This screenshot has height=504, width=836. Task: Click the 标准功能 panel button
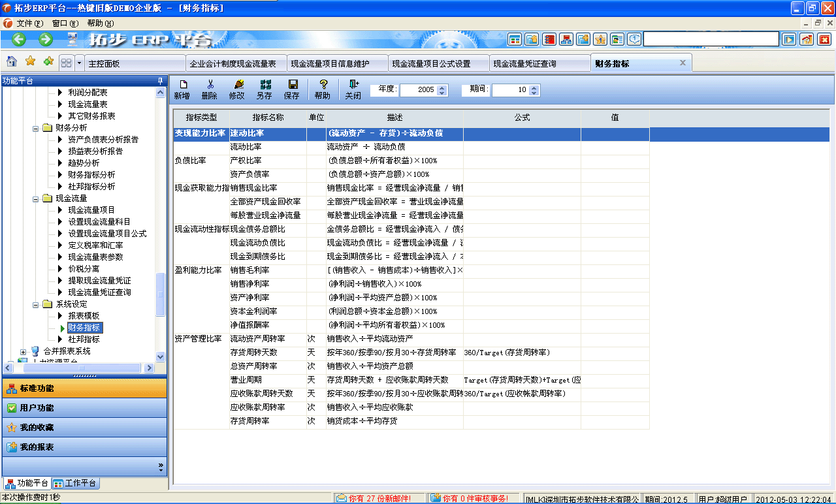[84, 388]
